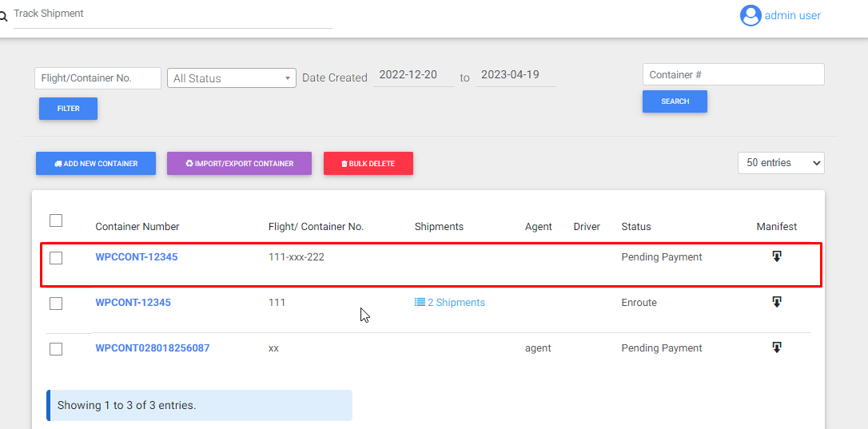Download manifest for WPCONT028018256087
The width and height of the screenshot is (868, 429).
tap(777, 347)
